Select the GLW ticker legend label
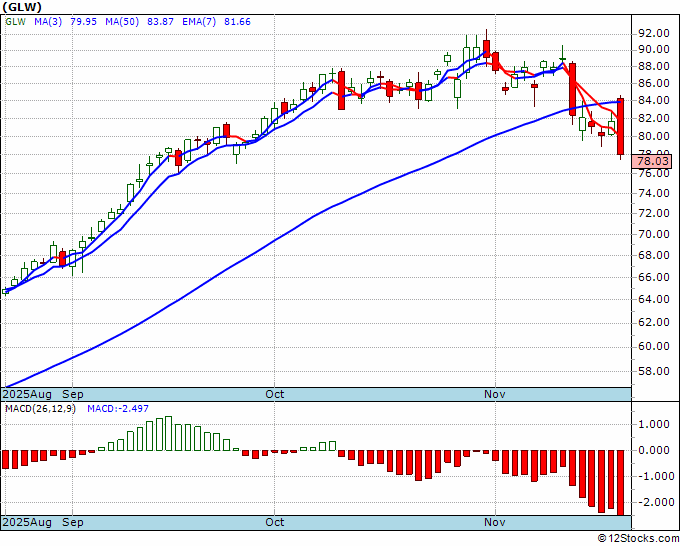The image size is (680, 546). (x=16, y=22)
